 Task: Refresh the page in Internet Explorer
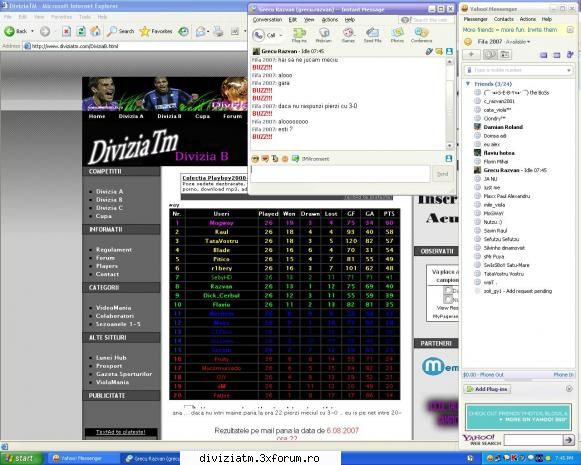pyautogui.click(x=81, y=31)
